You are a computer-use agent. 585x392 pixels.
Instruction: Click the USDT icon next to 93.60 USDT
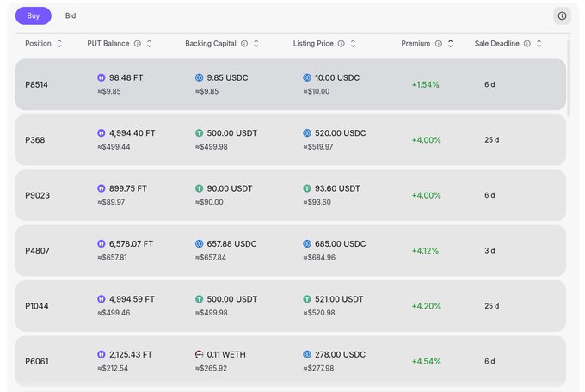pos(306,188)
